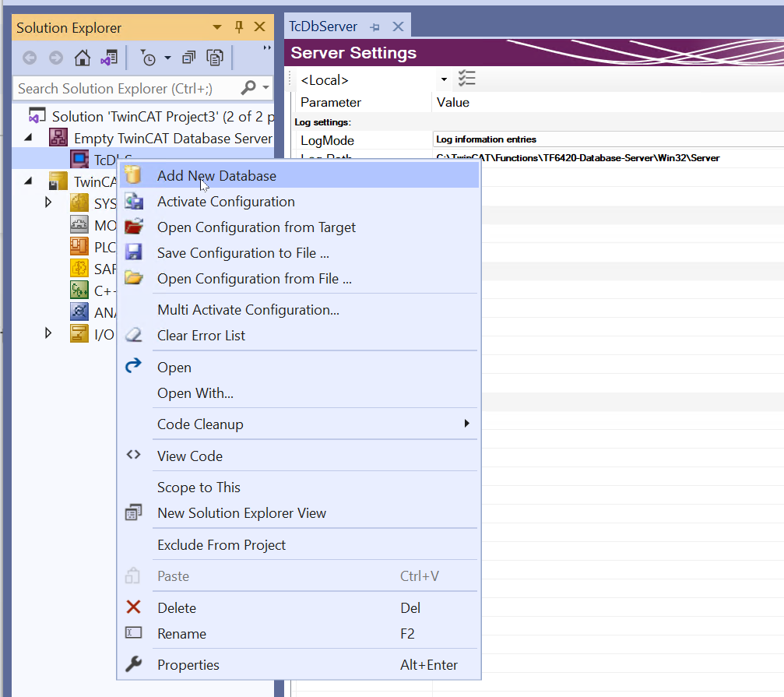Viewport: 784px width, 697px height.
Task: Click the SAFETY node icon
Action: (x=79, y=269)
